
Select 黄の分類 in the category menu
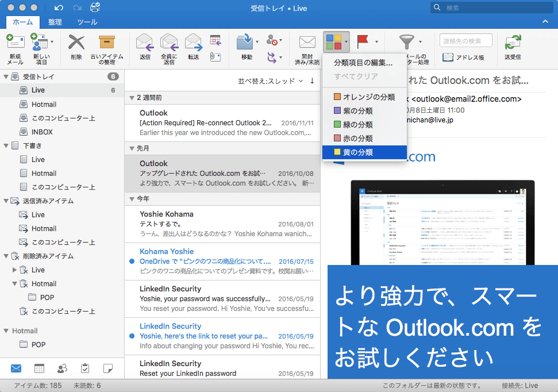click(x=364, y=152)
